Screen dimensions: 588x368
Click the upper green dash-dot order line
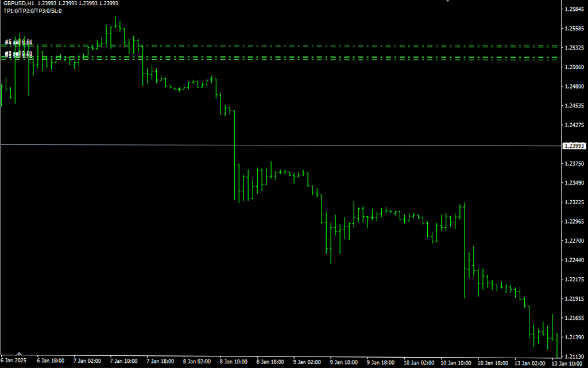tap(345, 45)
